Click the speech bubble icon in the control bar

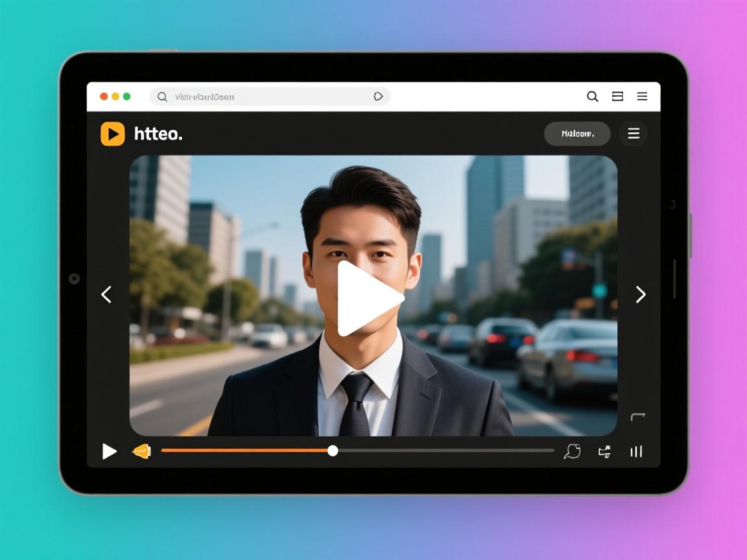point(572,451)
